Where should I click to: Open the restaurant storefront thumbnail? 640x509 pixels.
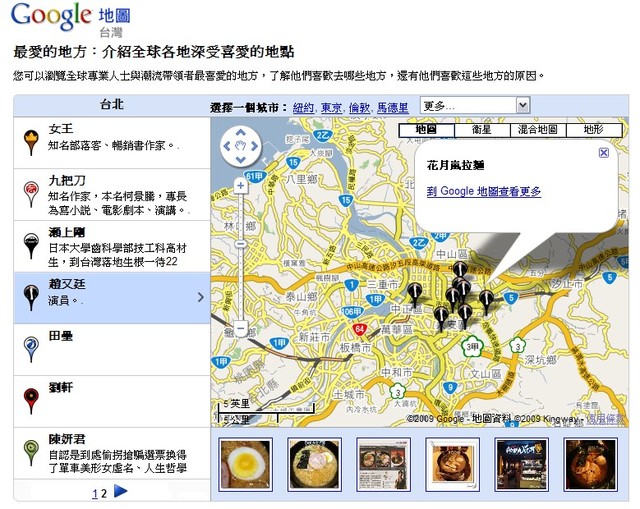(x=521, y=464)
